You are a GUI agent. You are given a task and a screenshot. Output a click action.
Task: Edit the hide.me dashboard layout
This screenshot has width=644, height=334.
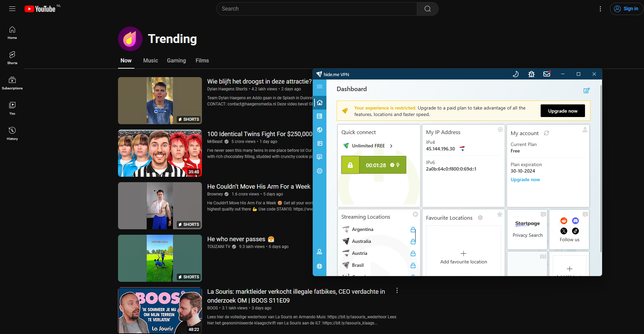pyautogui.click(x=586, y=90)
